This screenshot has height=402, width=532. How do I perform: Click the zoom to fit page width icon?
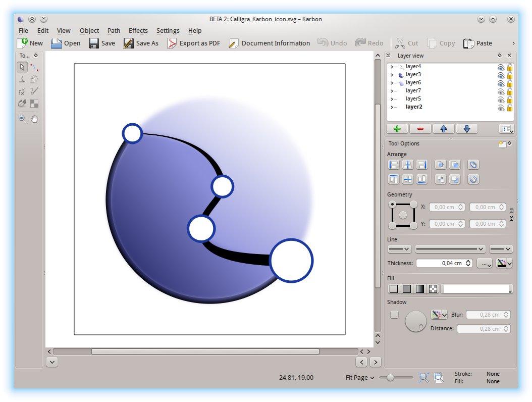[x=423, y=378]
